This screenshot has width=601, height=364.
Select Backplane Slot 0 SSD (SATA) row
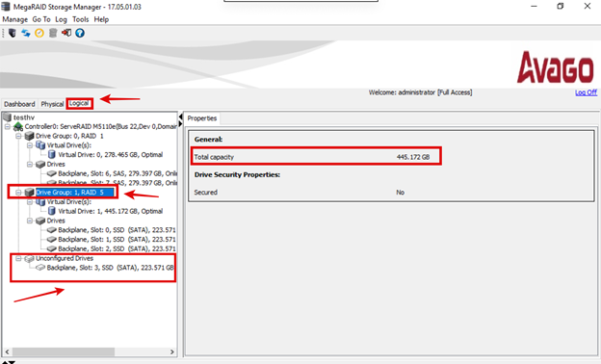[117, 230]
